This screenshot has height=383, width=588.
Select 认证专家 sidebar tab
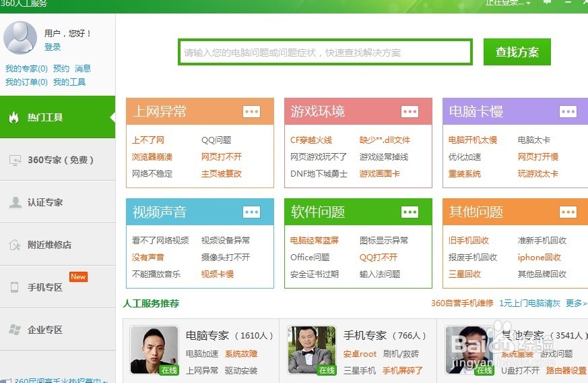(58, 202)
